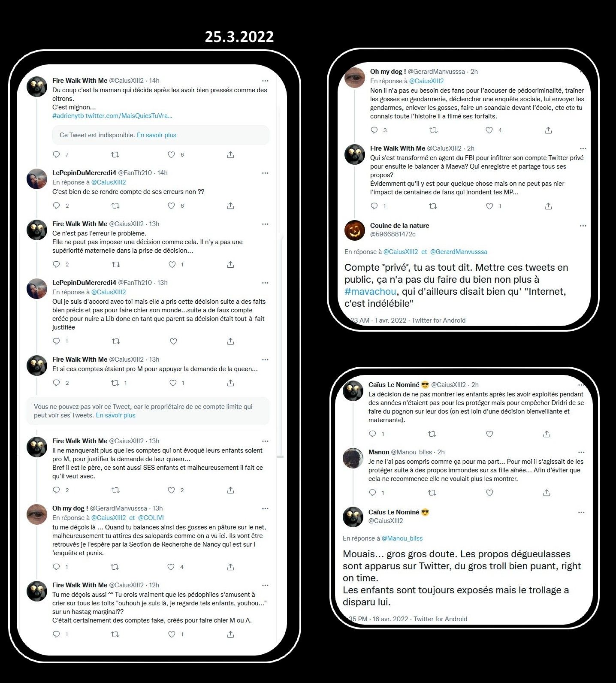Open the #mavachou hashtag
Viewport: 616px width, 683px height.
coord(370,291)
